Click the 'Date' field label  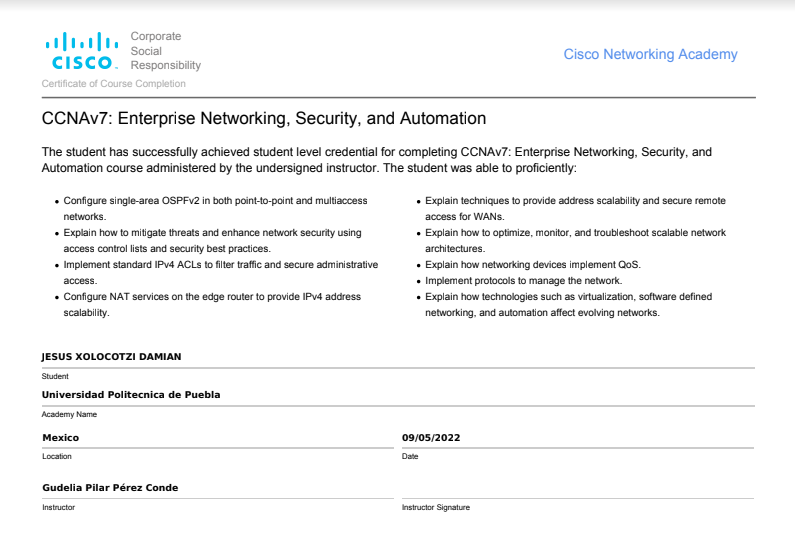tap(410, 456)
